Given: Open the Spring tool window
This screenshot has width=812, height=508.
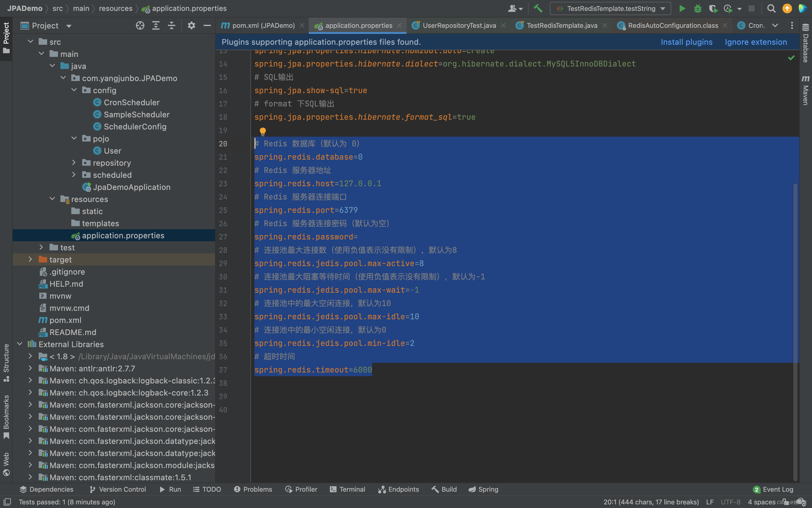Looking at the screenshot, I should click(x=483, y=489).
